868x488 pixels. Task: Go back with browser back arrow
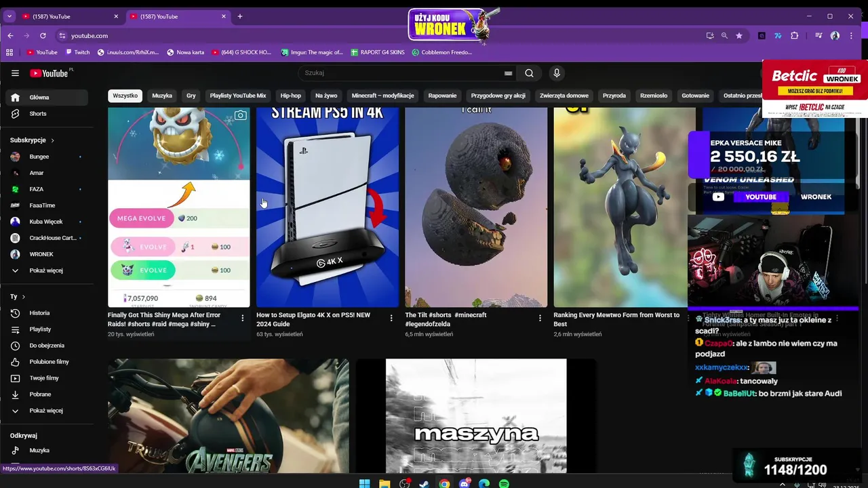tap(10, 35)
